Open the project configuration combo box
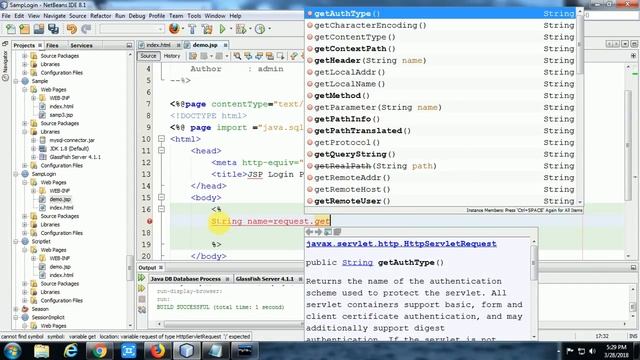The height and width of the screenshot is (360, 640). (x=131, y=29)
